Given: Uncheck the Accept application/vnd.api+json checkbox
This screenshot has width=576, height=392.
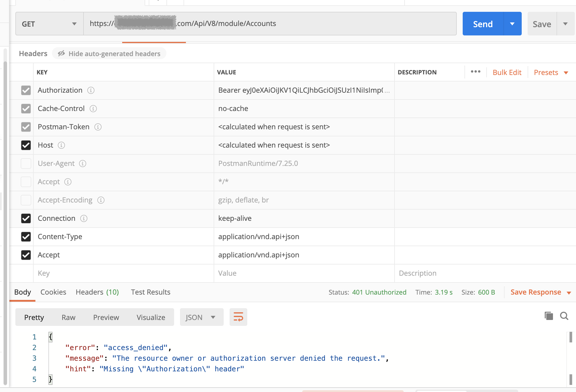Looking at the screenshot, I should 26,255.
